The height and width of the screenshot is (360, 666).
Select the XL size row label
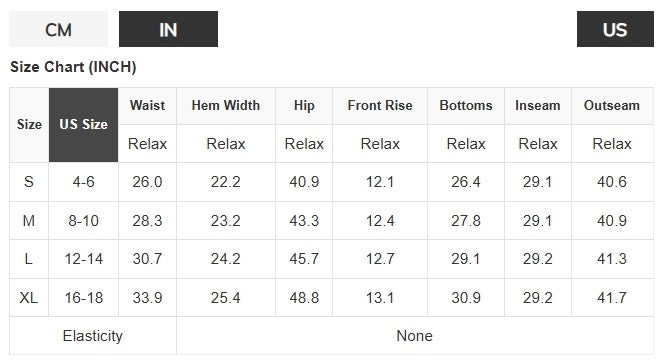(29, 298)
